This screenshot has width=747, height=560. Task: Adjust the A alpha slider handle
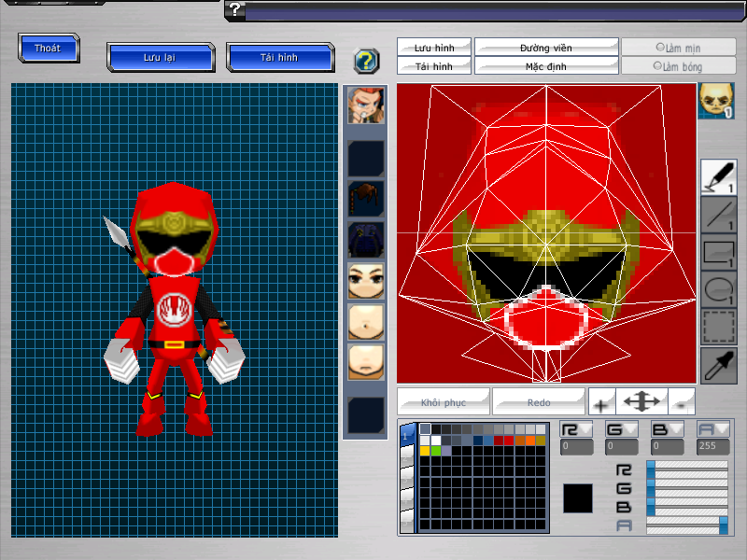[x=723, y=525]
